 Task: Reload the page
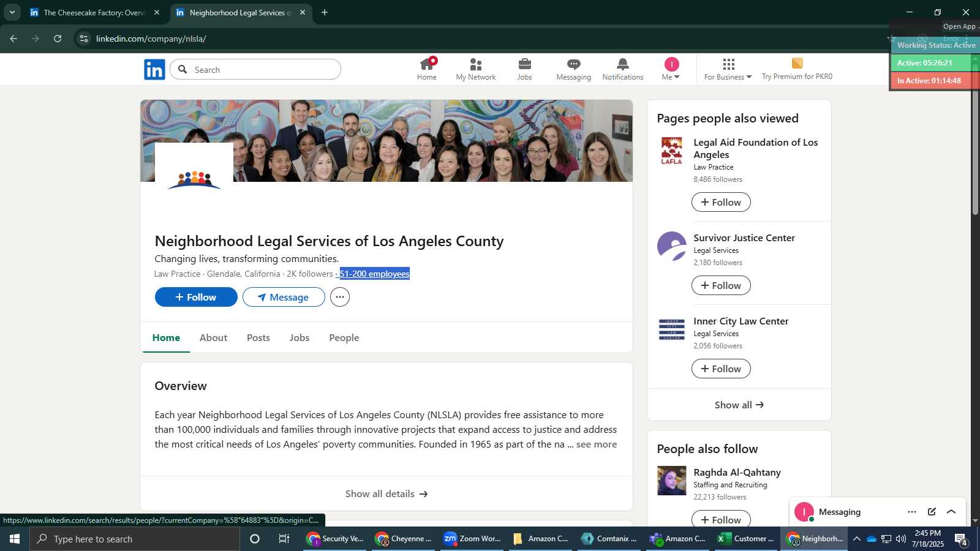[x=58, y=39]
